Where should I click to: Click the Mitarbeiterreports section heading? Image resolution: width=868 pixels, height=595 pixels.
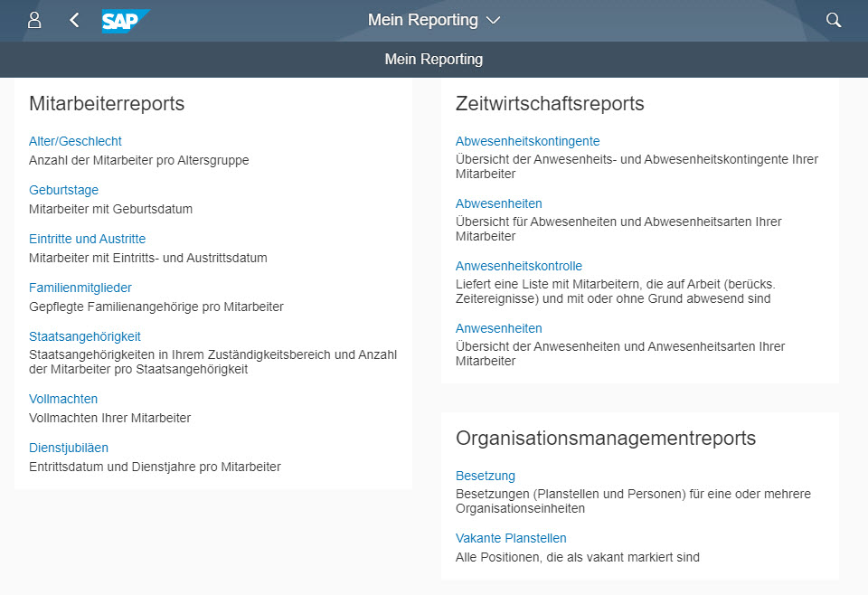click(x=107, y=103)
